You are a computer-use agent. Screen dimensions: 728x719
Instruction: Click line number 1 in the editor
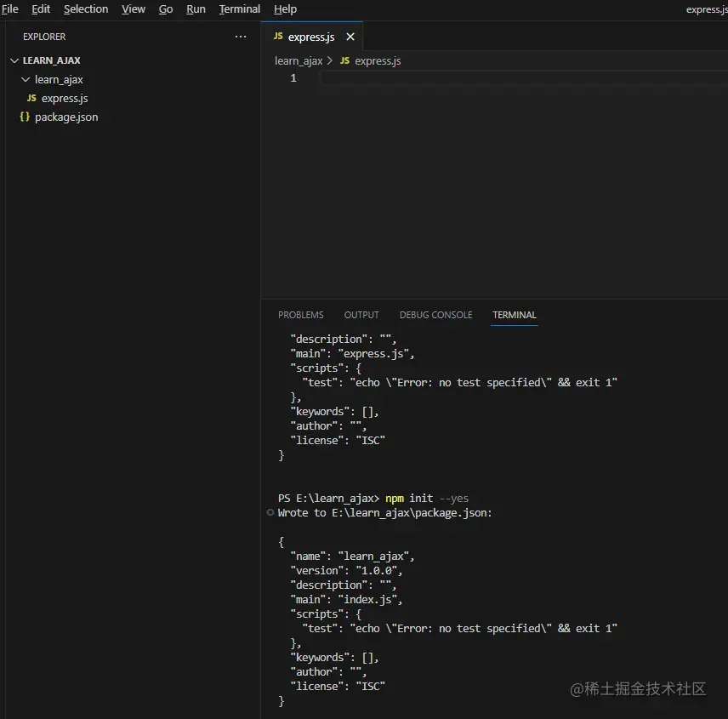tap(293, 78)
